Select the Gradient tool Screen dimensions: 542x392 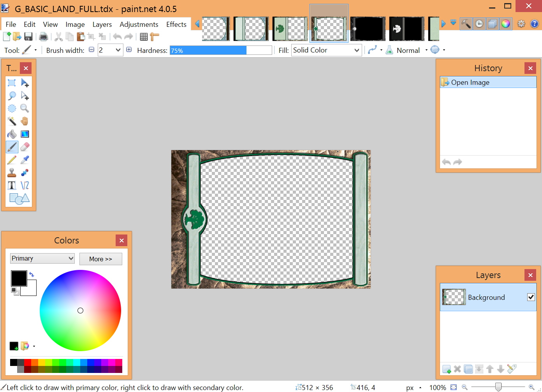[25, 134]
